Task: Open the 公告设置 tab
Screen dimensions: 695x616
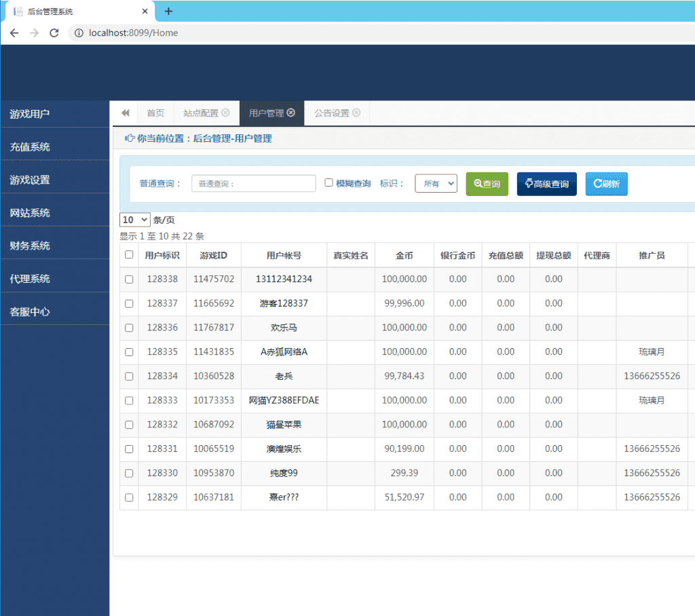Action: click(331, 113)
